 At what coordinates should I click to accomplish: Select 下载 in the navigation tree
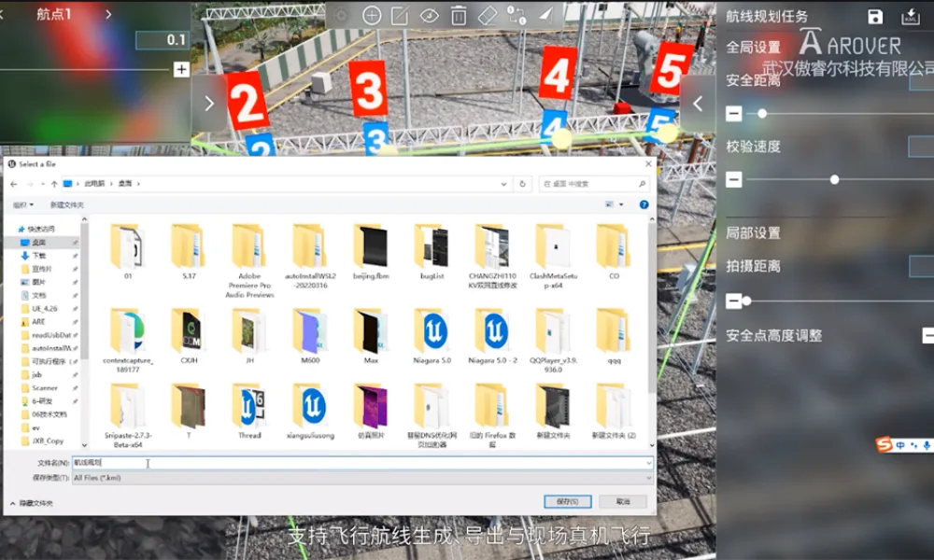pos(39,256)
